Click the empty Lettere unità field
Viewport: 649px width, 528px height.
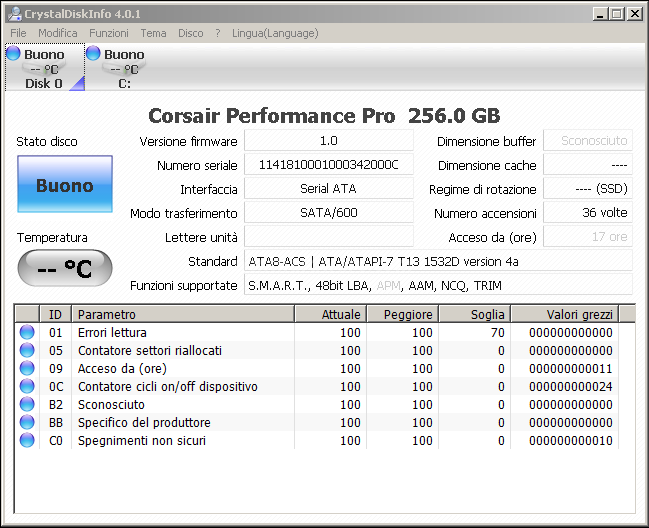tap(329, 237)
